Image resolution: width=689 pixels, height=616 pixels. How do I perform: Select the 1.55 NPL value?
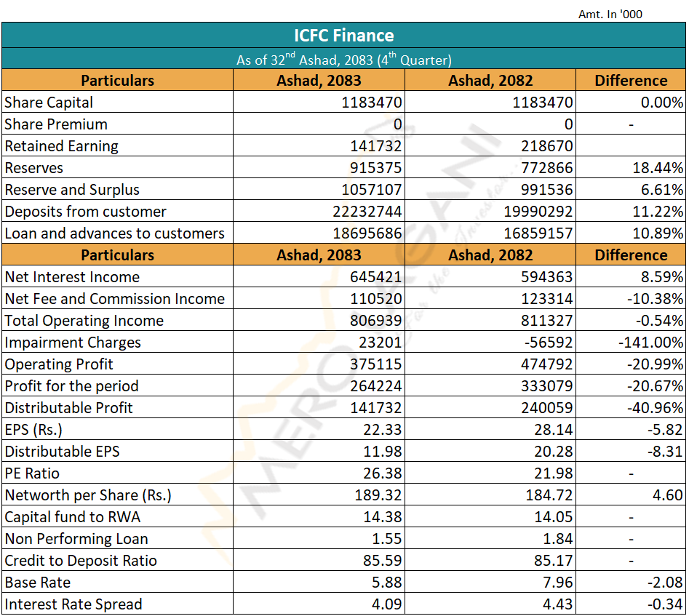tap(386, 539)
